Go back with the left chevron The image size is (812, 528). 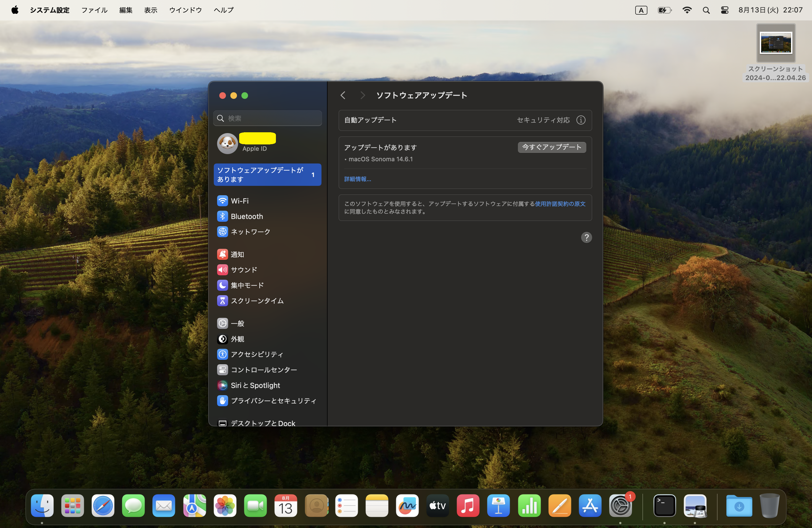[x=343, y=96]
